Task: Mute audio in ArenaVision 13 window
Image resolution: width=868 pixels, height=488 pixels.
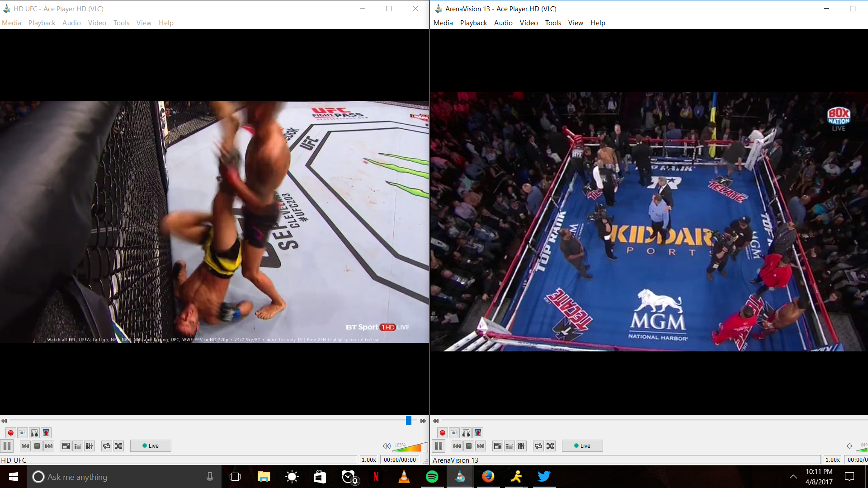Action: click(x=849, y=446)
